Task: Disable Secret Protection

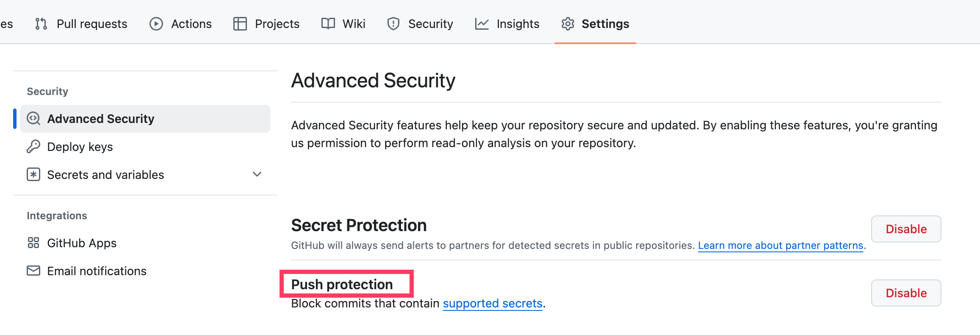Action: pos(906,229)
